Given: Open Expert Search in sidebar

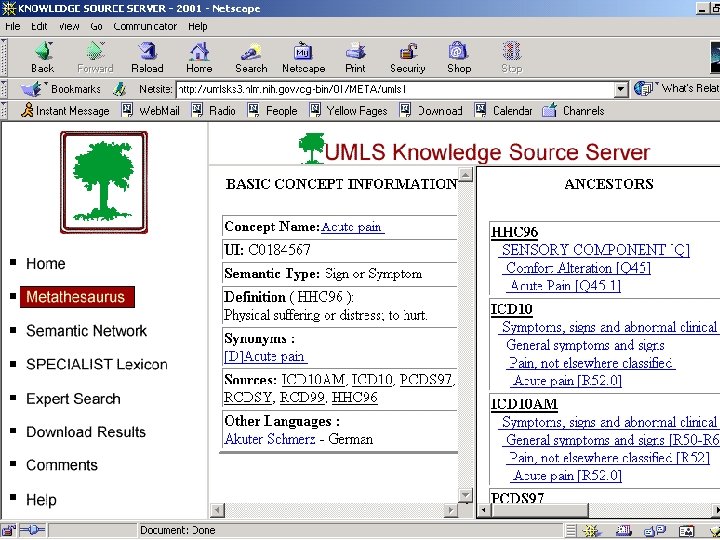Looking at the screenshot, I should click(x=73, y=399).
